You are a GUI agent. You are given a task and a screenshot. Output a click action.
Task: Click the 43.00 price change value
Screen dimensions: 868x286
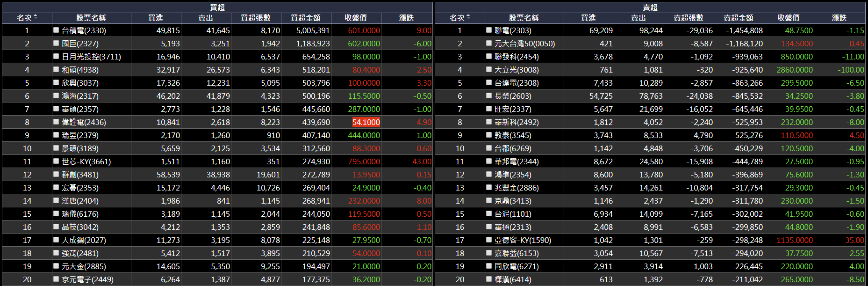[x=422, y=161]
